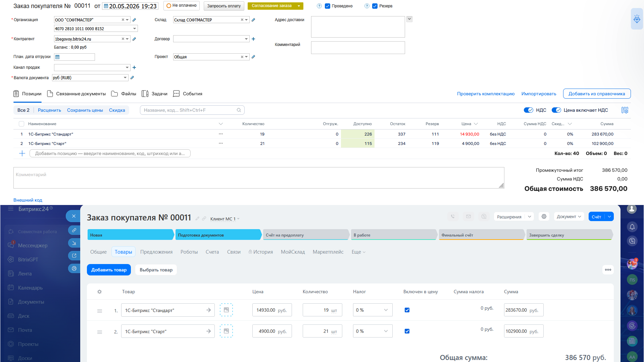Click the order Комментарий text area
This screenshot has height=362, width=644.
point(259,178)
